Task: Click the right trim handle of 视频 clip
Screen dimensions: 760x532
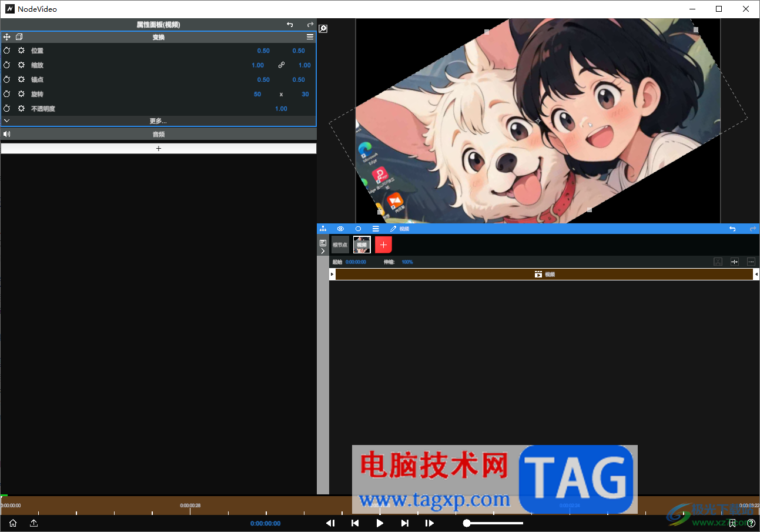Action: pyautogui.click(x=756, y=275)
